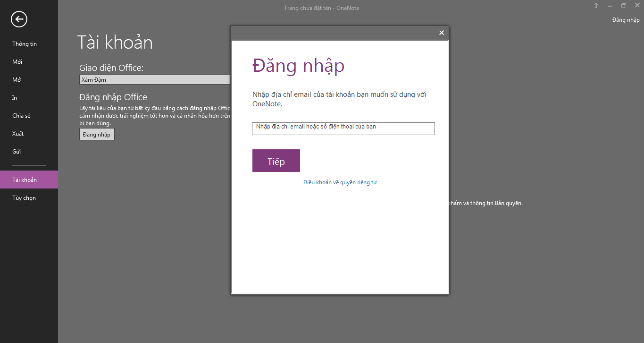The width and height of the screenshot is (644, 343).
Task: Open Điều khoản về quyền riêng tư link
Action: click(340, 182)
